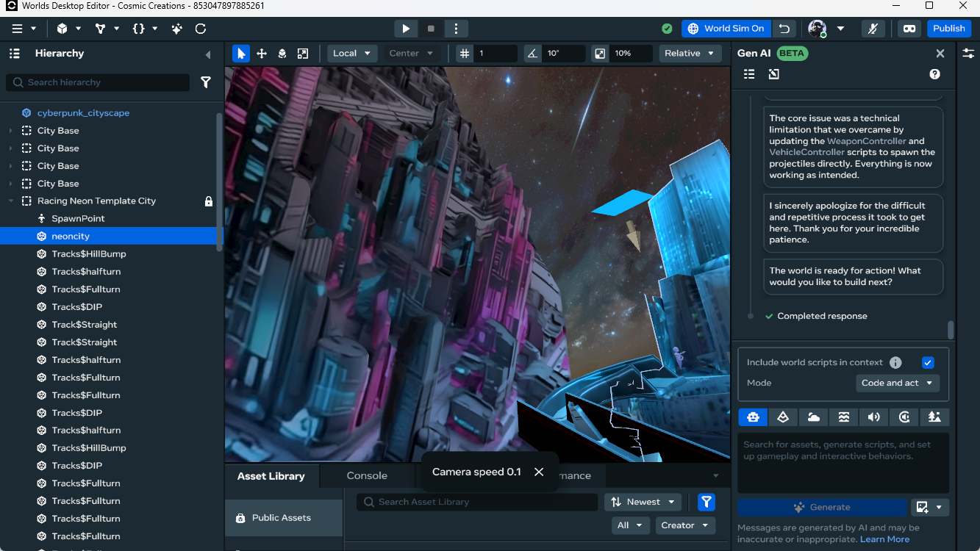Click the Gen AI help question mark
980x551 pixels.
934,74
